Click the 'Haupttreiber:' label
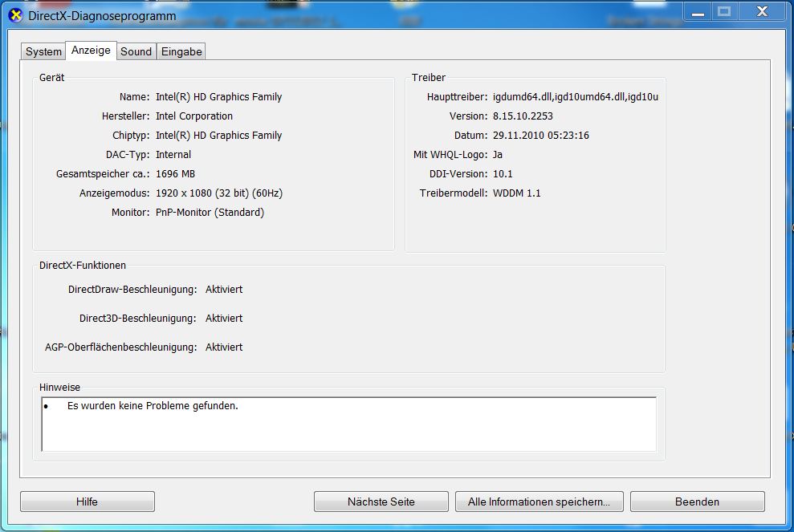Viewport: 794px width, 532px height. click(x=457, y=96)
